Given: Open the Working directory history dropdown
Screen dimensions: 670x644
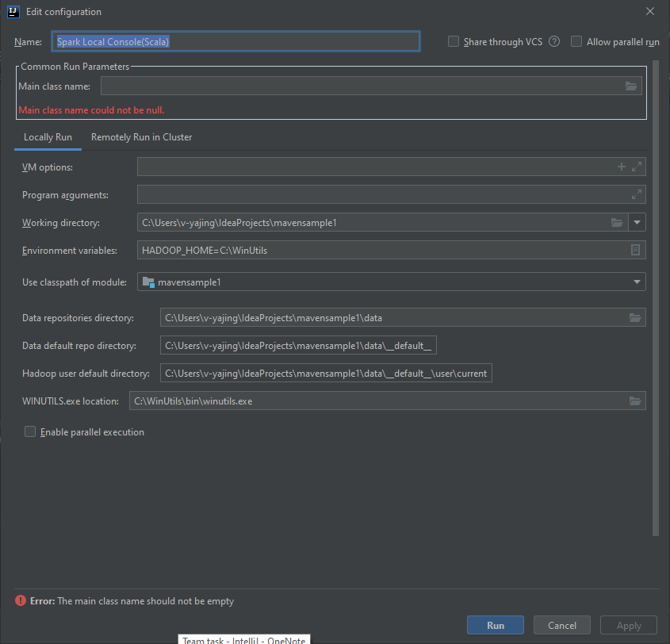Looking at the screenshot, I should [637, 222].
